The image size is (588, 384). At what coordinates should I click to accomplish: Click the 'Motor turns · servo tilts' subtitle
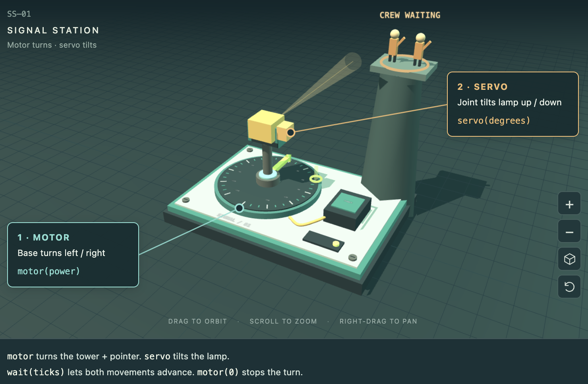tap(52, 45)
